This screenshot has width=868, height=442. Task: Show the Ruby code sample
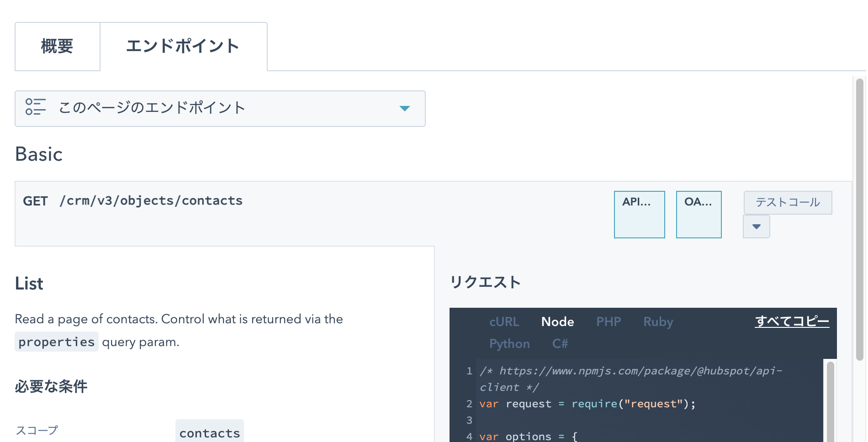658,322
